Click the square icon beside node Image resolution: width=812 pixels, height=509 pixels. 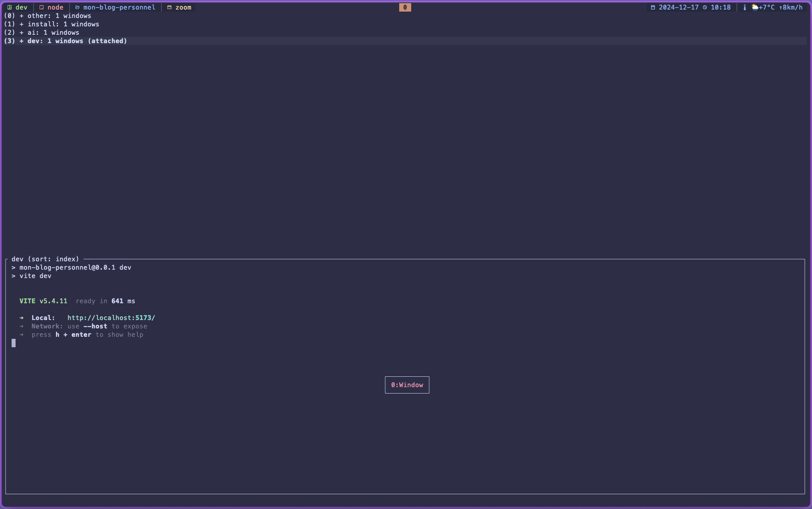[42, 7]
